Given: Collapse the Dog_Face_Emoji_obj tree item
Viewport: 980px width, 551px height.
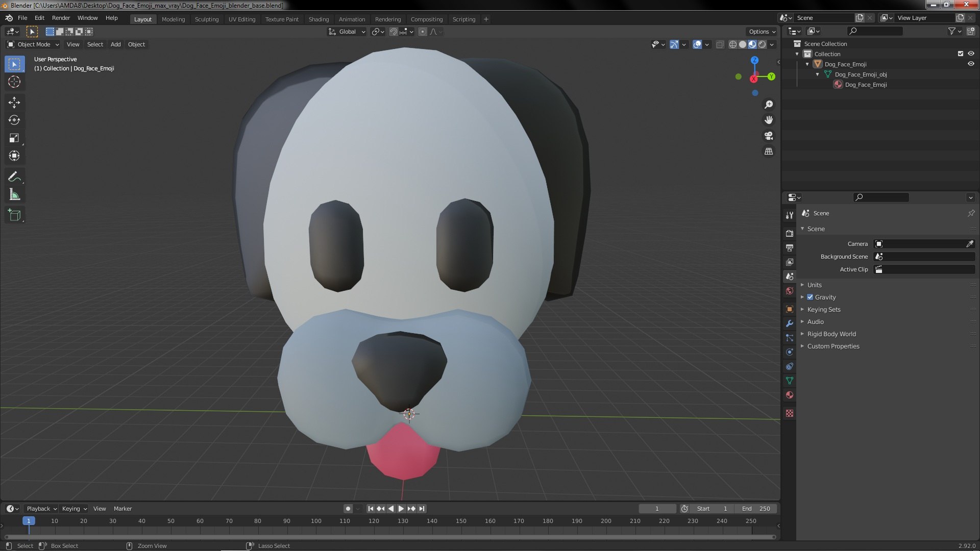Looking at the screenshot, I should (x=818, y=74).
